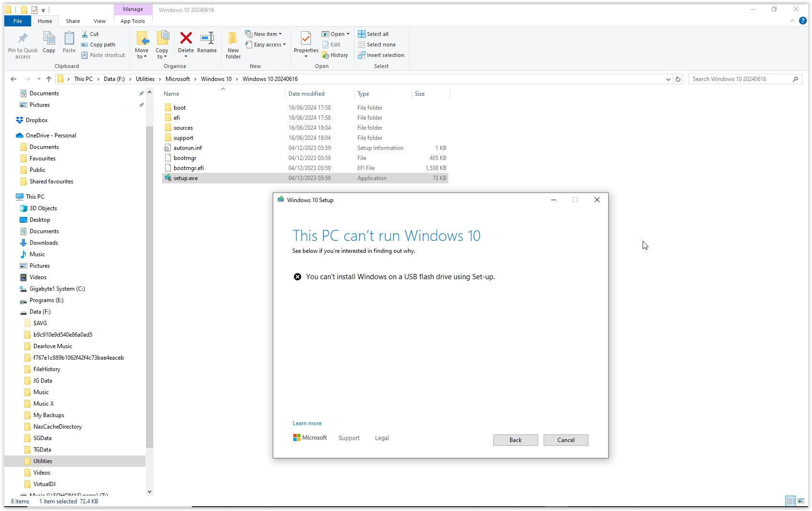Image resolution: width=812 pixels, height=511 pixels.
Task: Sort files by the Name column header
Action: pos(171,94)
